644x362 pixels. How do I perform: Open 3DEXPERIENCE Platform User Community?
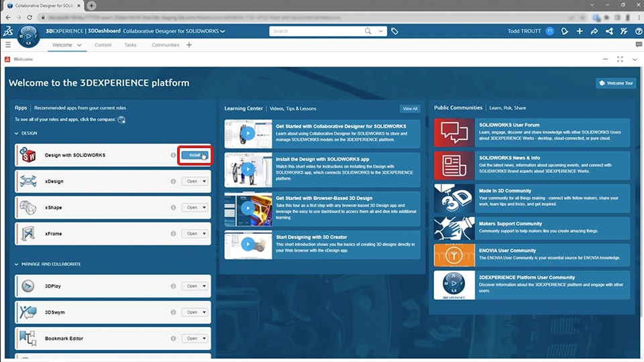(x=531, y=285)
